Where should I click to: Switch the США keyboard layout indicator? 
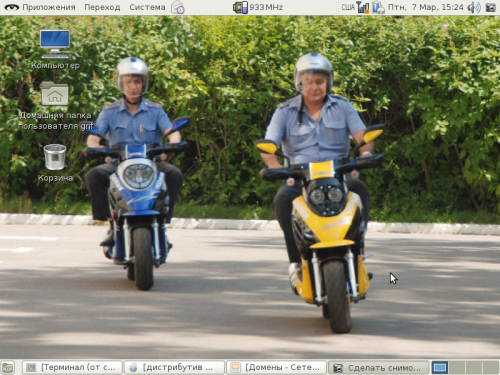coord(348,7)
